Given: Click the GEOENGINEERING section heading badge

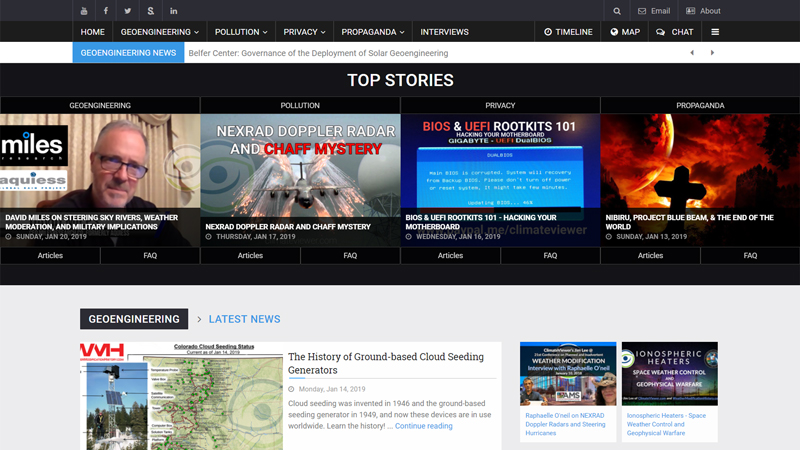Looking at the screenshot, I should point(134,319).
